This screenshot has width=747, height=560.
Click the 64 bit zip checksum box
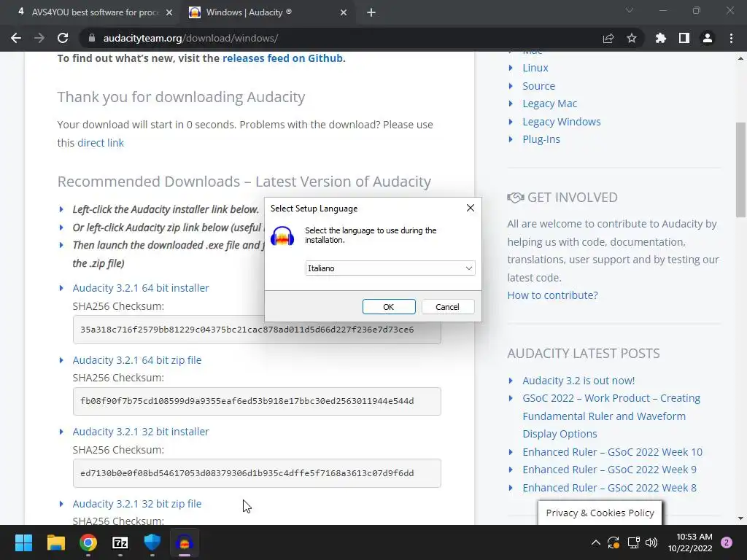[x=257, y=401]
